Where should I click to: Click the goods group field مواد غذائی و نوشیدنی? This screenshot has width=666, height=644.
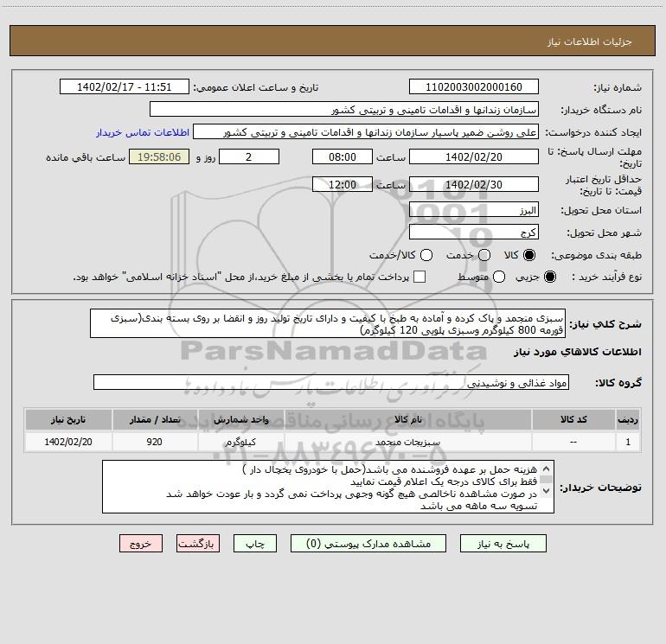[331, 382]
